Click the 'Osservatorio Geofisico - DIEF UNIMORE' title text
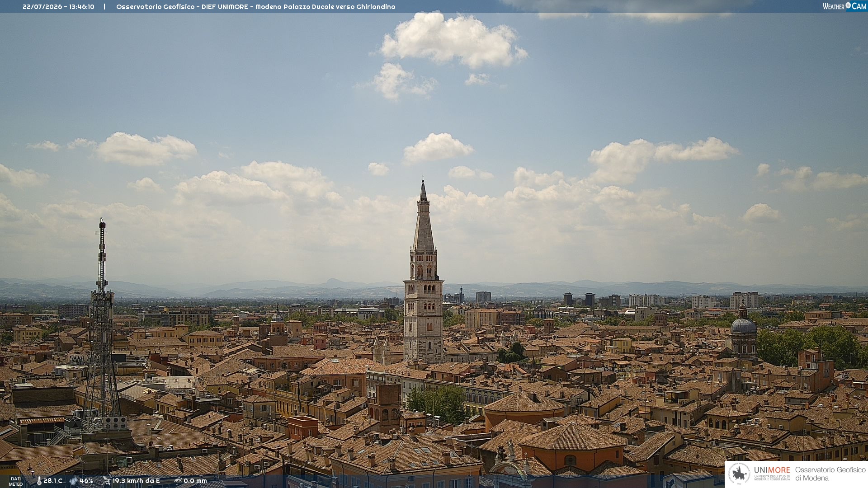868x488 pixels. (x=182, y=7)
